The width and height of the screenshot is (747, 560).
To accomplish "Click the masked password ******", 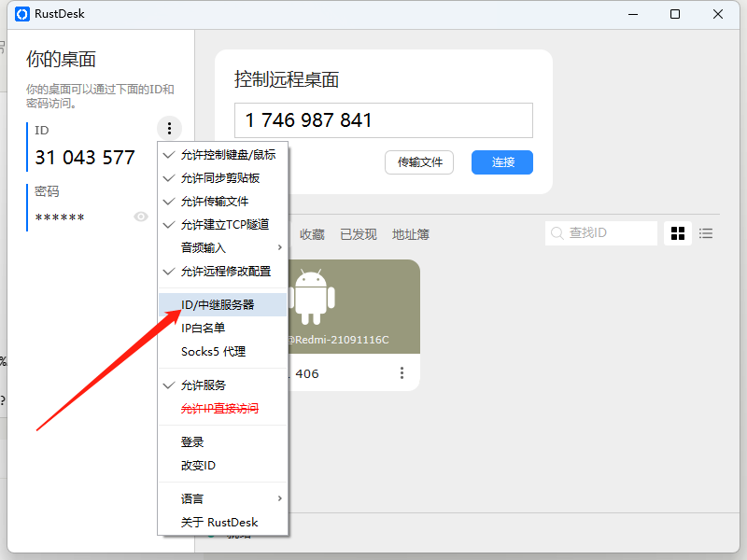I will [x=60, y=218].
